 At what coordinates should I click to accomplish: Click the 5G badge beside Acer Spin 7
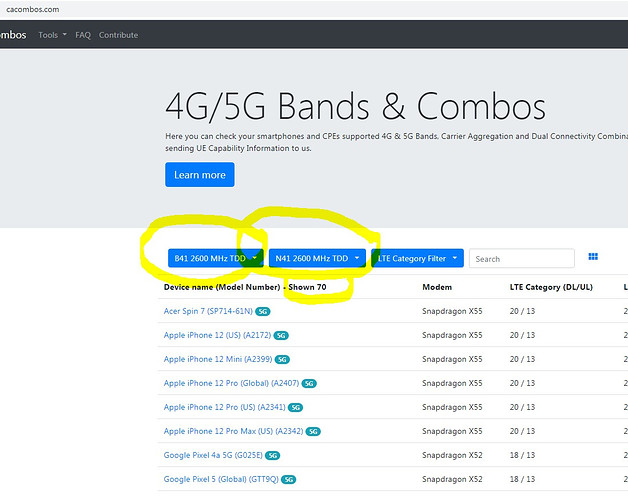coord(263,311)
